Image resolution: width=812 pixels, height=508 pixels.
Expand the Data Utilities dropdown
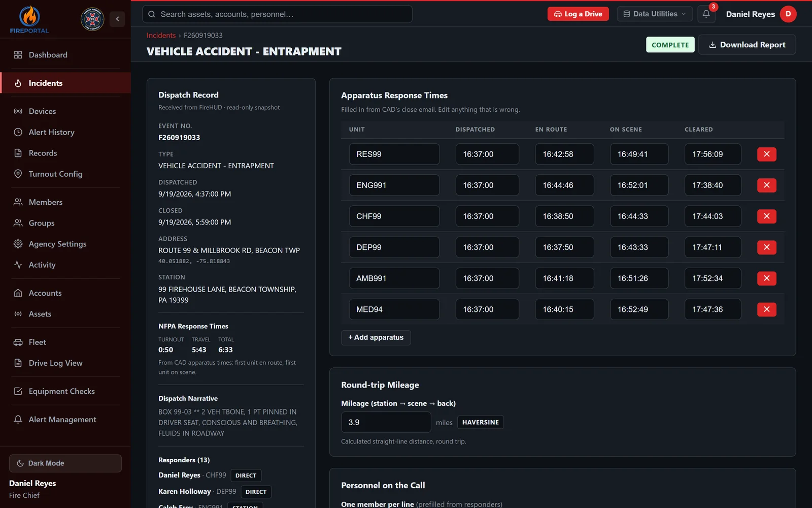coord(655,14)
